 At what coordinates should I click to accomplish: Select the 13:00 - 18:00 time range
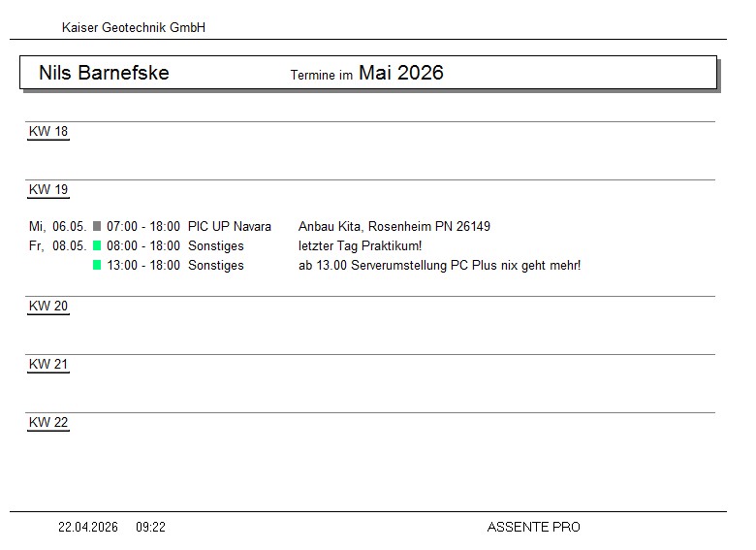click(x=143, y=266)
